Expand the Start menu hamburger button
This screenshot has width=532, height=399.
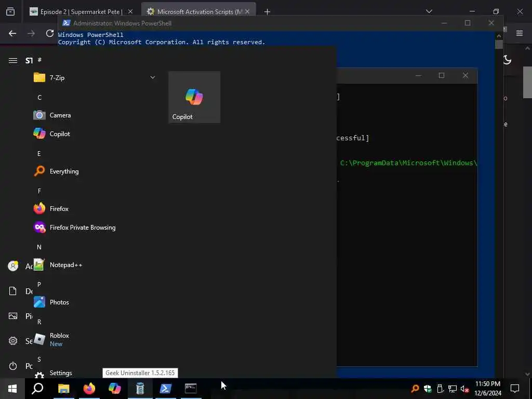click(x=13, y=60)
